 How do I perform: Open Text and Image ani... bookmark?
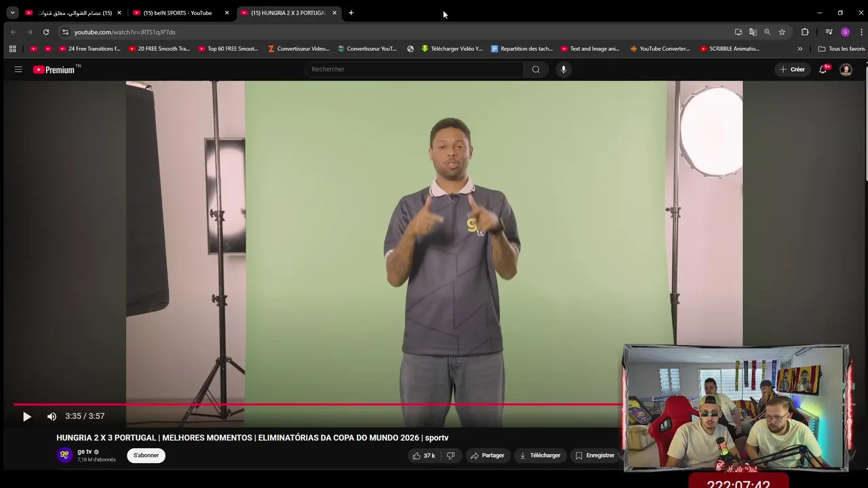591,49
